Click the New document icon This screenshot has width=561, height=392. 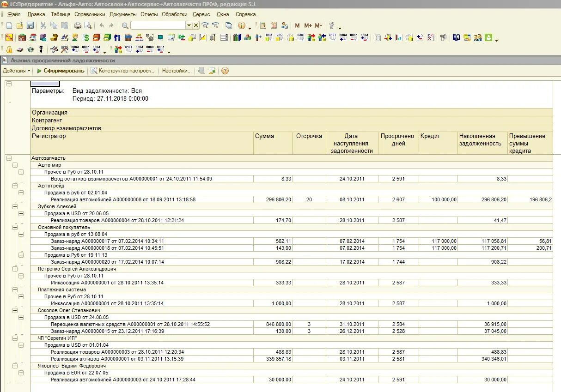click(x=9, y=25)
